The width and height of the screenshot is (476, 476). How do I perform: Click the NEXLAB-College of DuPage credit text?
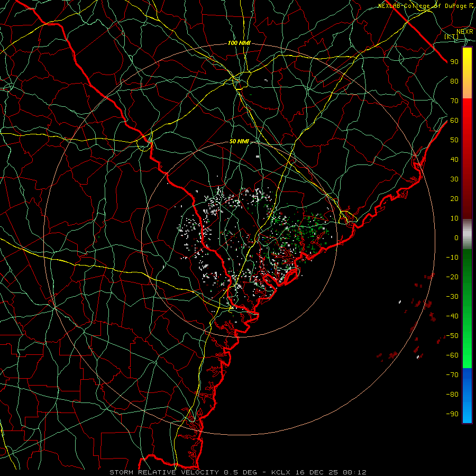(425, 6)
